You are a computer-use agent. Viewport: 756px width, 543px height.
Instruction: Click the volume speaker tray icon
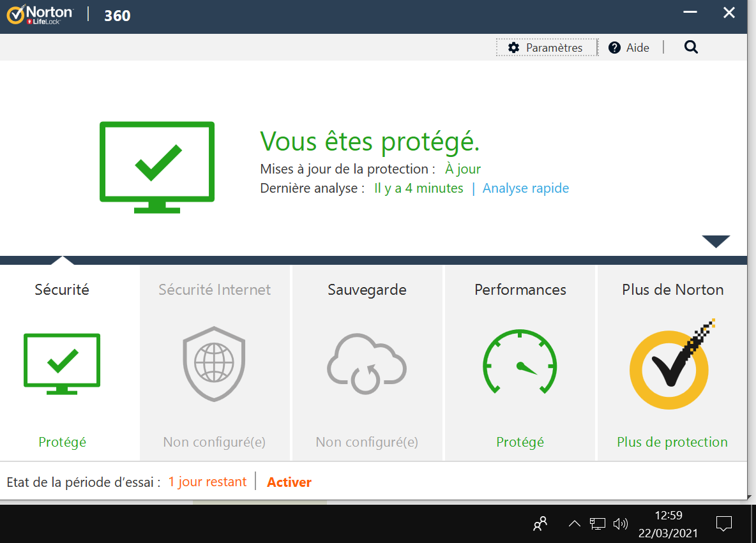click(621, 524)
